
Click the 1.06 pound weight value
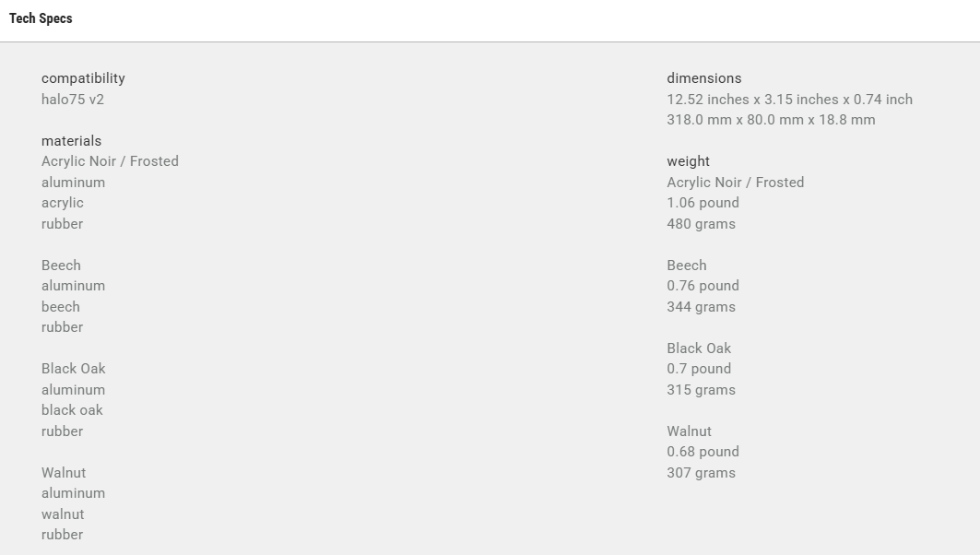703,203
